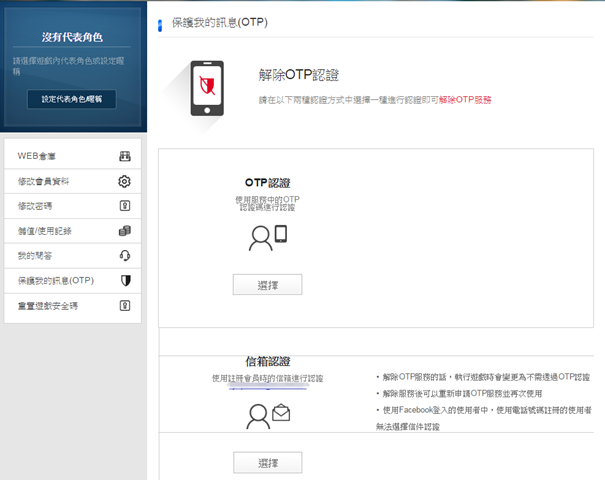Click the coins icon beside 儲值/使用記錄
This screenshot has width=605, height=480.
click(x=125, y=231)
